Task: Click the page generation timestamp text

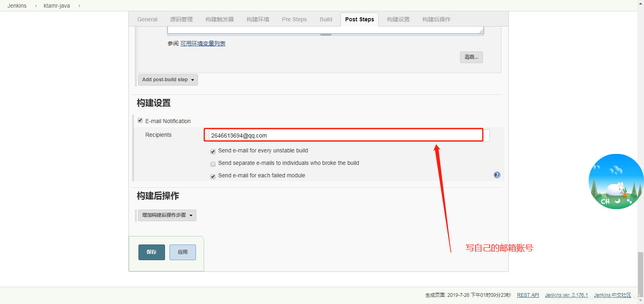Action: coord(468,295)
